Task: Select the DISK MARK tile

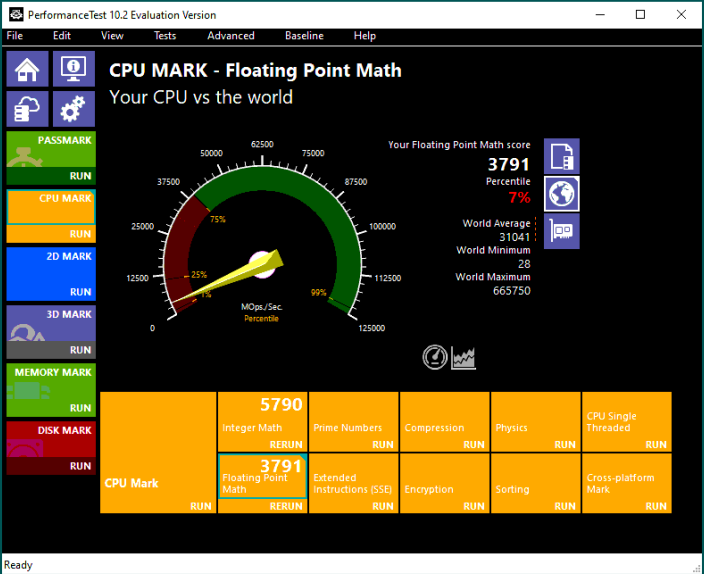Action: pos(51,439)
